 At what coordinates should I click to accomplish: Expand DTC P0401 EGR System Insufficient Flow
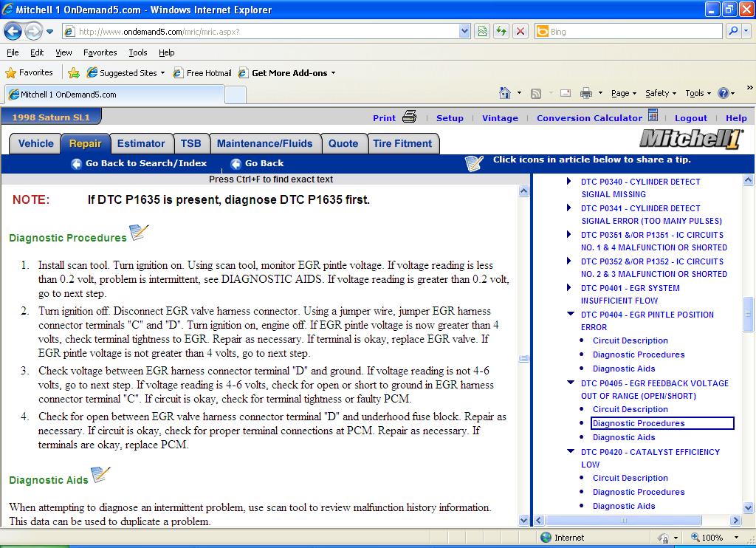569,287
